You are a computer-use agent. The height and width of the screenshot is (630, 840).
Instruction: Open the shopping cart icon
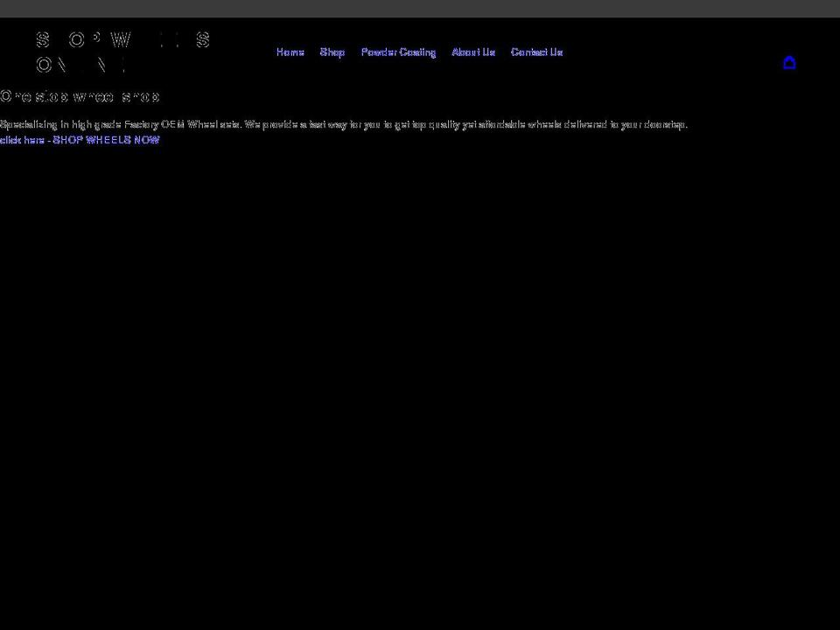pos(789,63)
